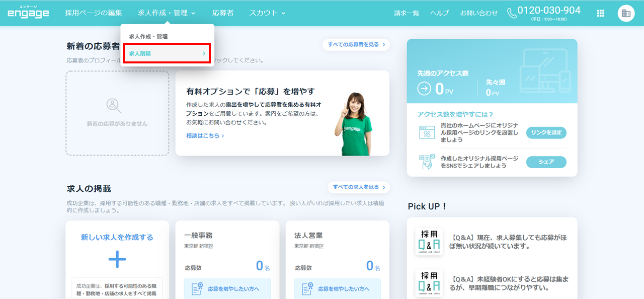Open the 法人営業 job card title

(x=308, y=235)
